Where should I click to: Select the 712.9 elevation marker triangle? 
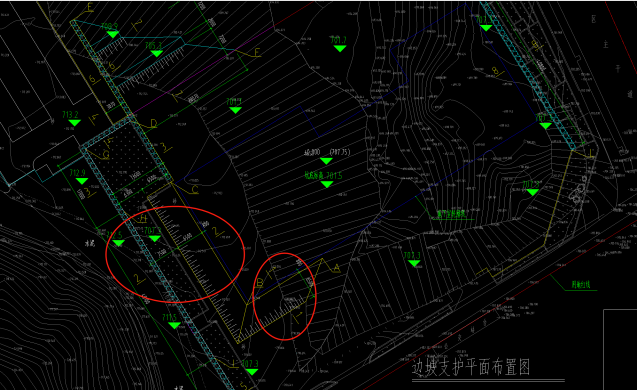(x=82, y=181)
